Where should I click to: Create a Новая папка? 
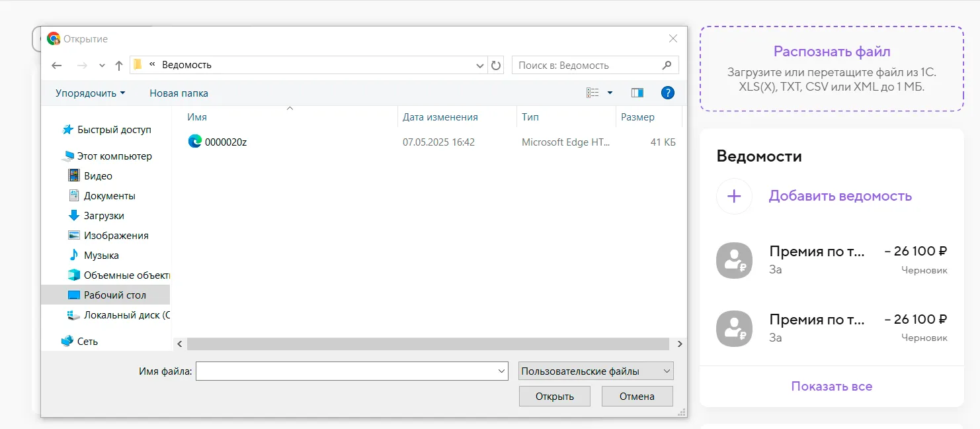(179, 93)
